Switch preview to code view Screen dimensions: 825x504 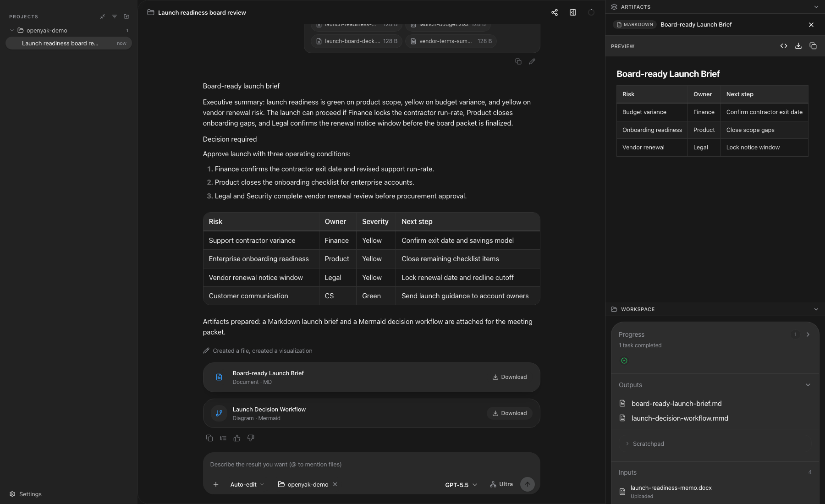click(784, 46)
